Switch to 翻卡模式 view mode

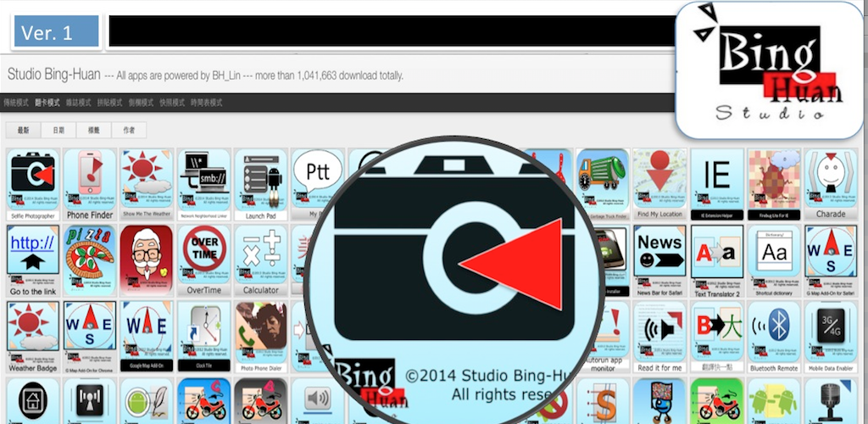coord(47,103)
